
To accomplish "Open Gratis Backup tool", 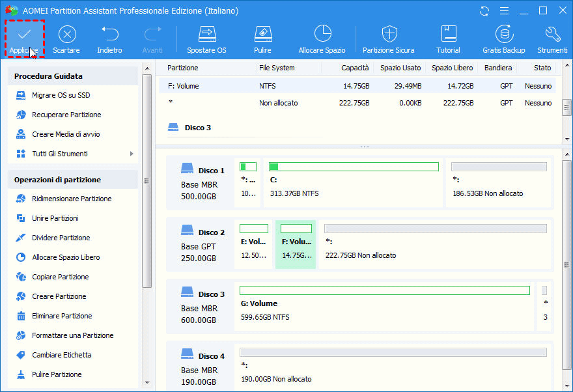I will 503,39.
